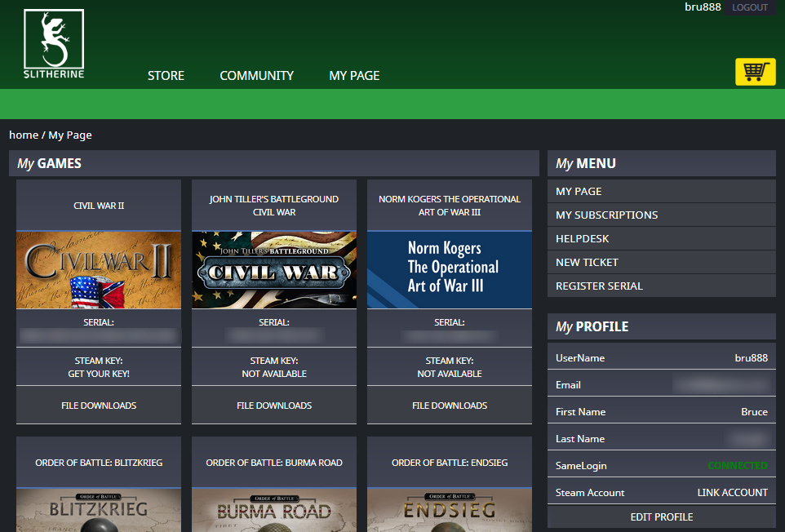Viewport: 785px width, 532px height.
Task: Click the home breadcrumb link
Action: click(24, 135)
